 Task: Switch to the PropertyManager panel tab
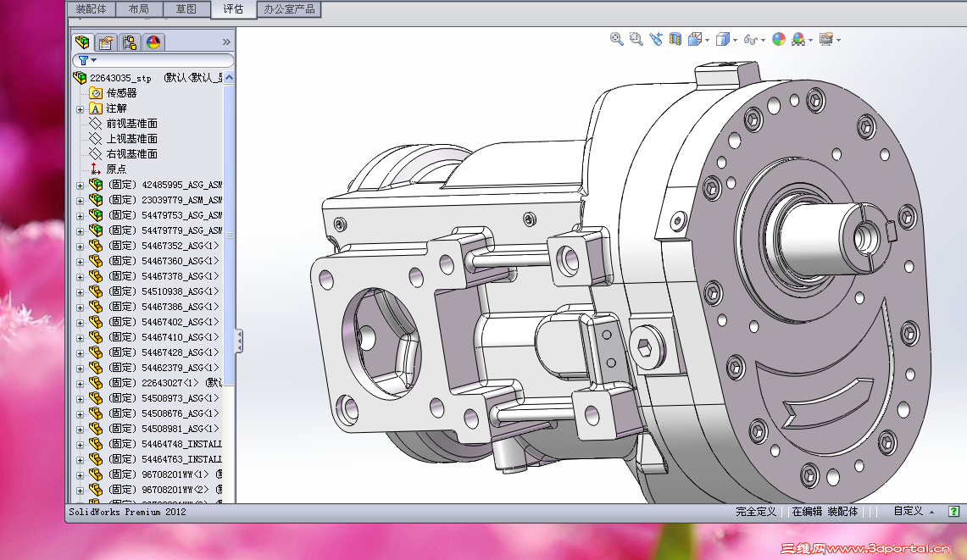click(106, 42)
